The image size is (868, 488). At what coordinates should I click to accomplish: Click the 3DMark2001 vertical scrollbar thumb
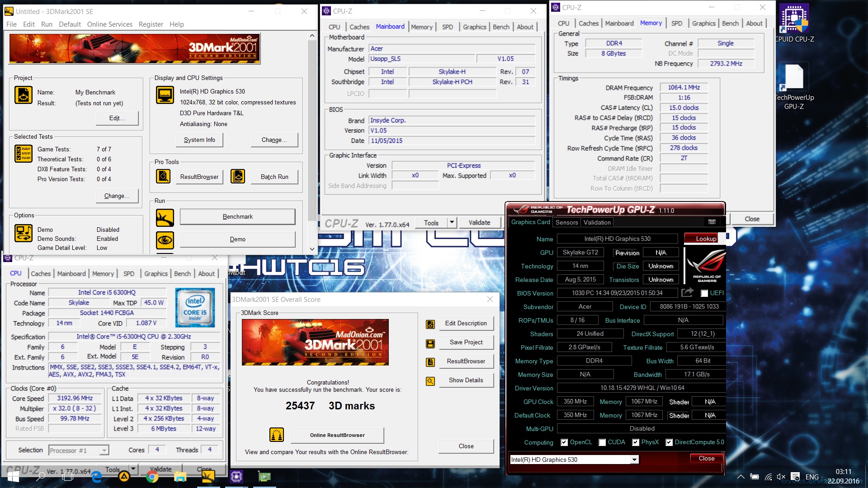(312, 131)
